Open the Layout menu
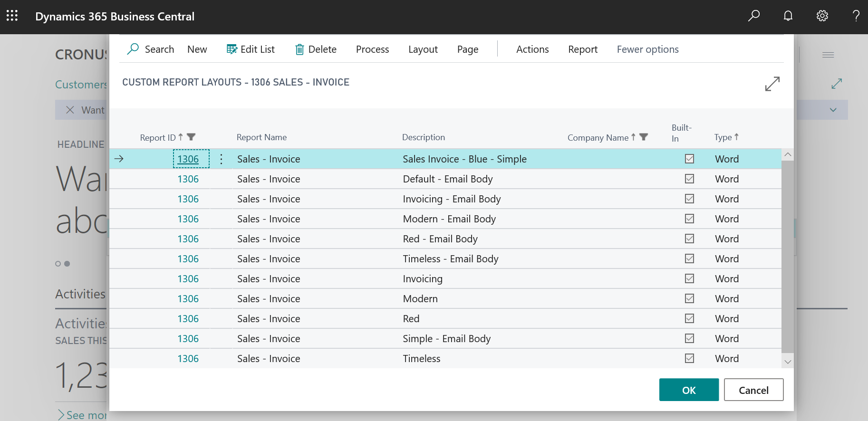 coord(423,49)
